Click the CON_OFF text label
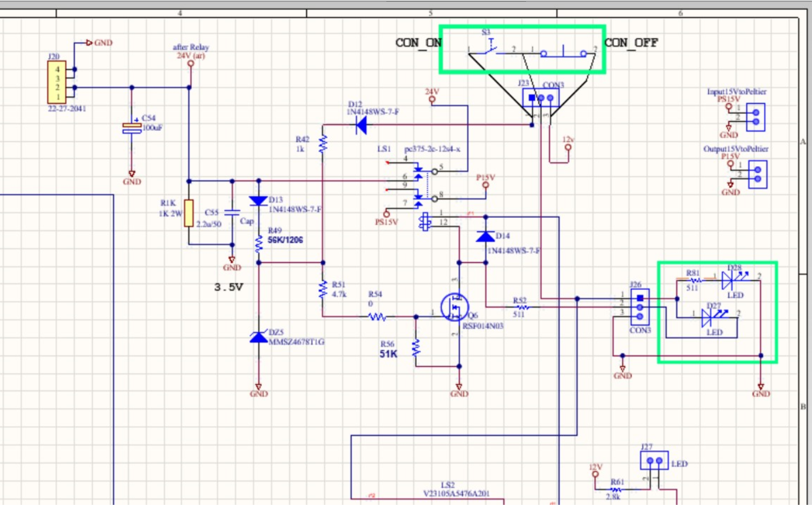812x509 pixels. 631,42
